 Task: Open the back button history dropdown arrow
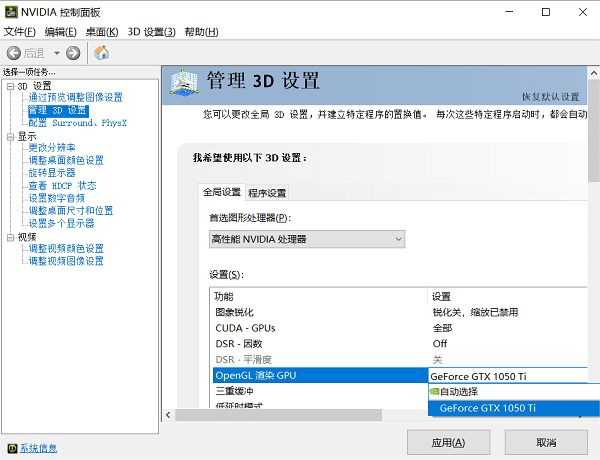point(56,52)
